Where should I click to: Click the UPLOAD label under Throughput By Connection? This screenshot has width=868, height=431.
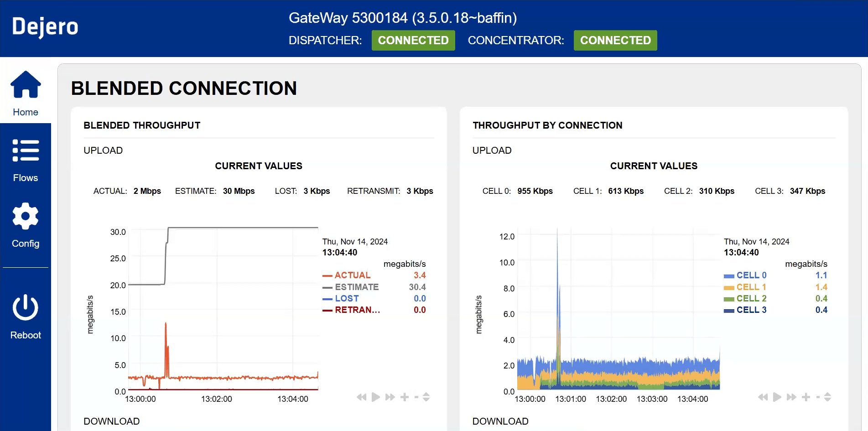[x=492, y=151]
